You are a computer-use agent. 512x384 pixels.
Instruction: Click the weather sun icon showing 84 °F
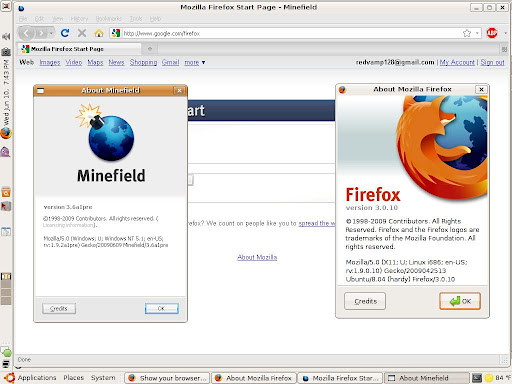tap(489, 378)
